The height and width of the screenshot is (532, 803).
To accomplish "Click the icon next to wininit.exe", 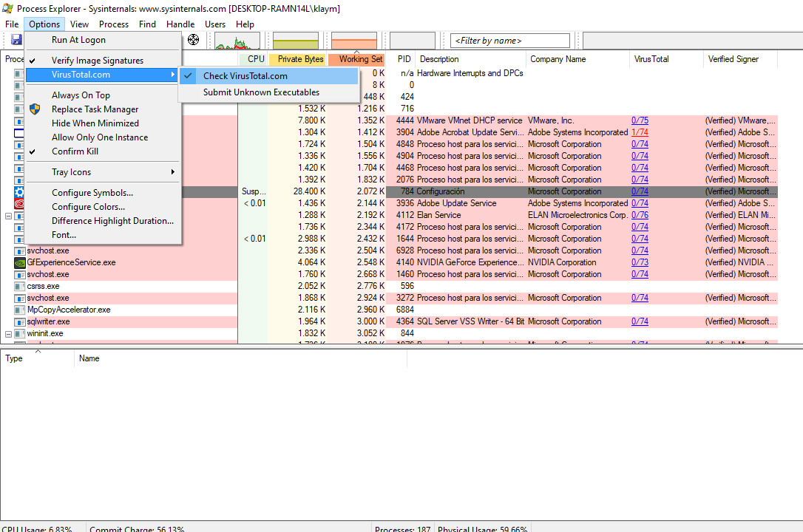I will (x=19, y=333).
